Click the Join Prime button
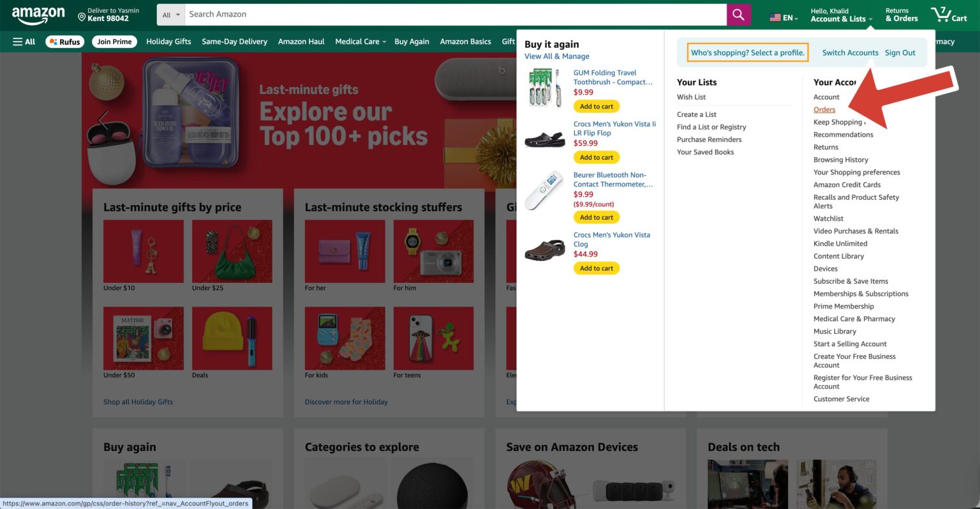 [114, 42]
